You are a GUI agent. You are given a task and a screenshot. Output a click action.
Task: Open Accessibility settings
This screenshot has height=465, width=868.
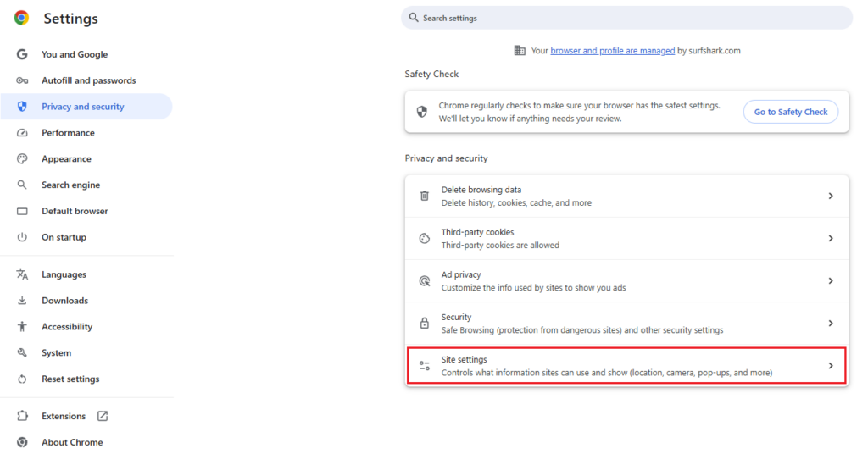86,326
